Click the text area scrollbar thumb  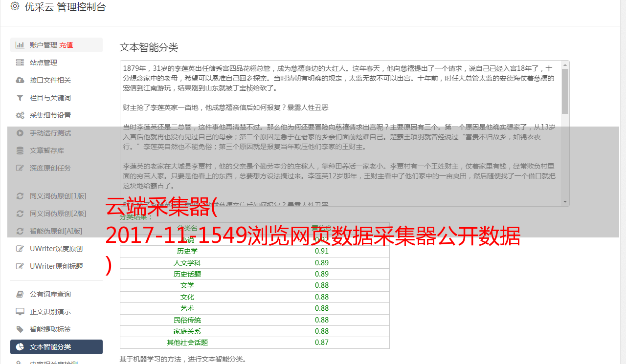click(565, 91)
